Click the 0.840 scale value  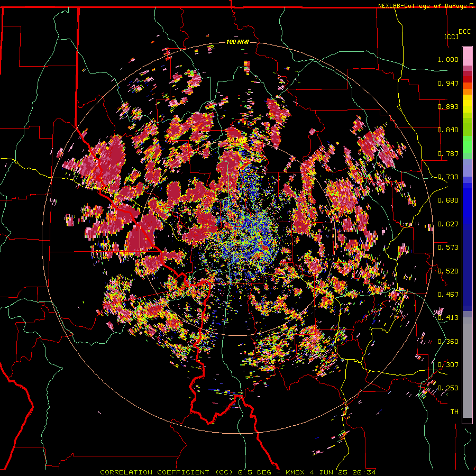point(448,130)
